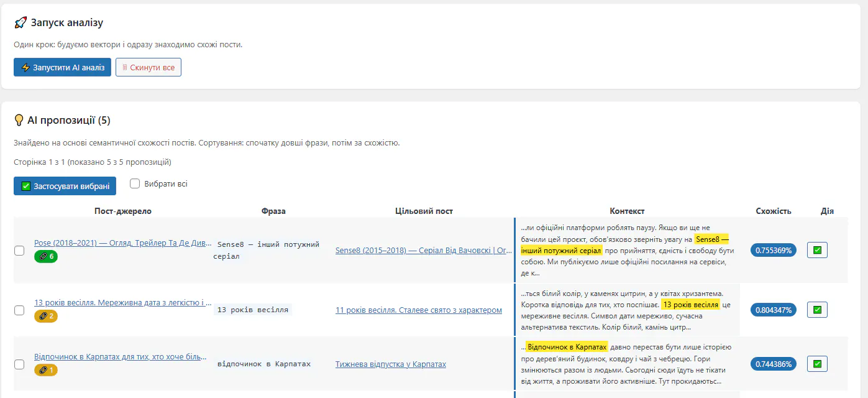
Task: Click the phrase Sense8 — інший потужний серіал in Фраза column
Action: click(267, 250)
